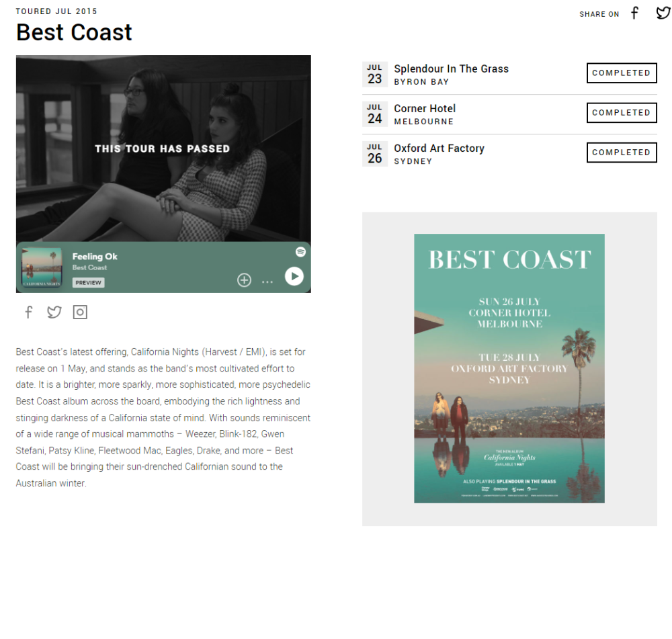Share on Facebook via top header icon

[635, 13]
